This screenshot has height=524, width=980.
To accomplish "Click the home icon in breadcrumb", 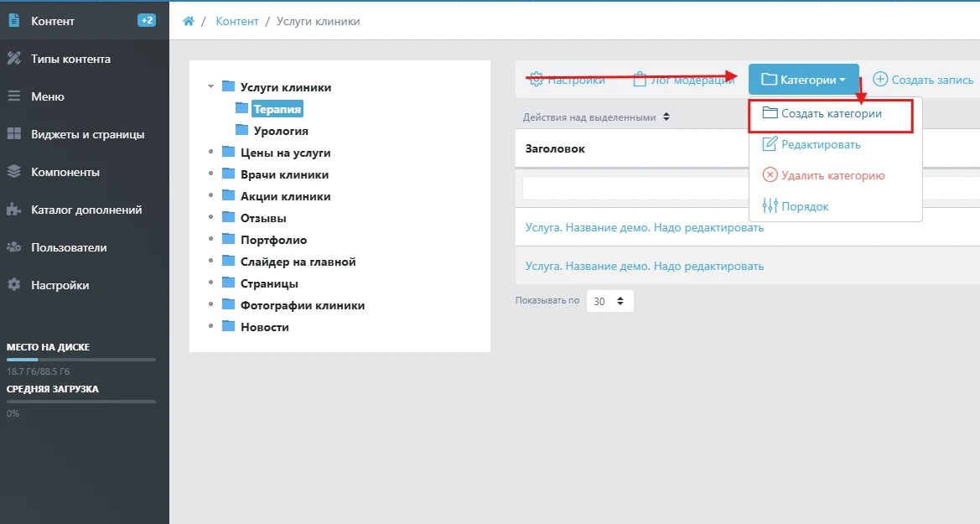I will coord(189,22).
